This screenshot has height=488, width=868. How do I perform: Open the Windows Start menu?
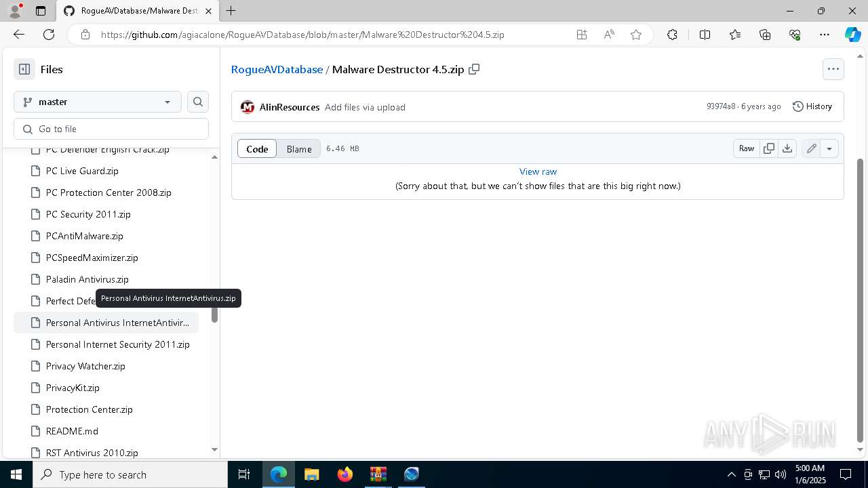pos(16,474)
